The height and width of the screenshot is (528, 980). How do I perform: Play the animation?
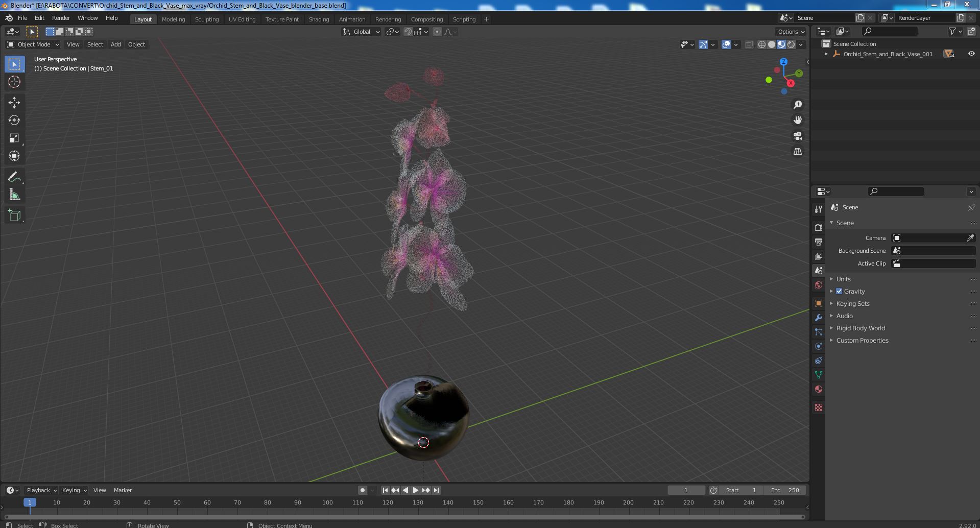click(416, 490)
